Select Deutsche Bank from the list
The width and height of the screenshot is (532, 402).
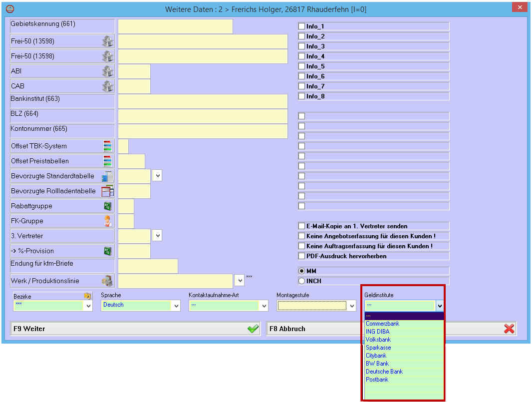[404, 372]
